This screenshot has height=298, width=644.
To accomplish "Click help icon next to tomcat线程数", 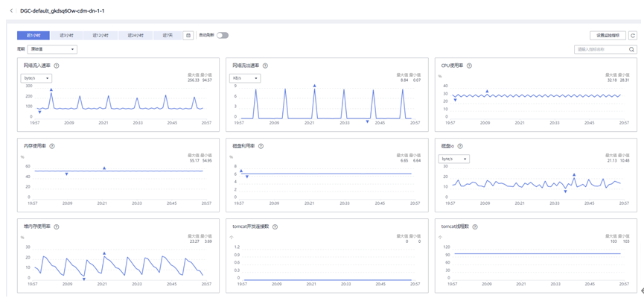I will click(474, 226).
